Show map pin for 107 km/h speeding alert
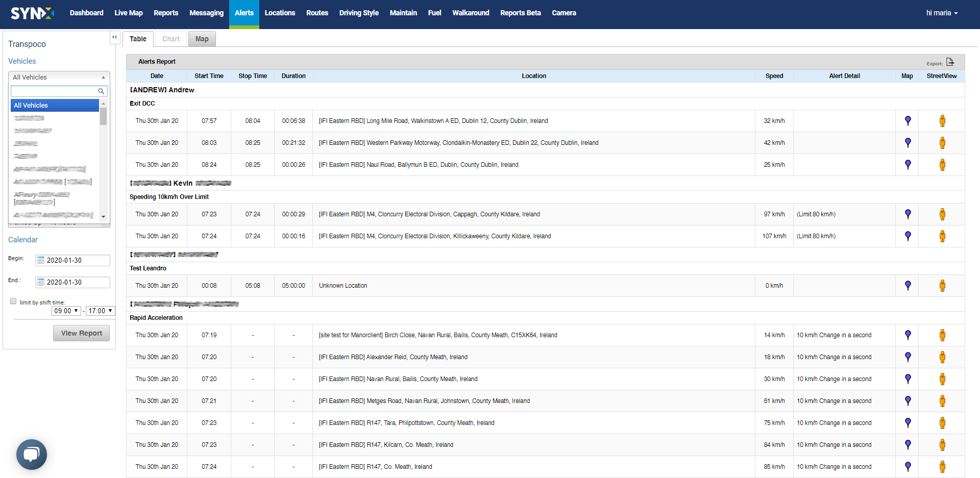The height and width of the screenshot is (478, 980). (x=908, y=236)
